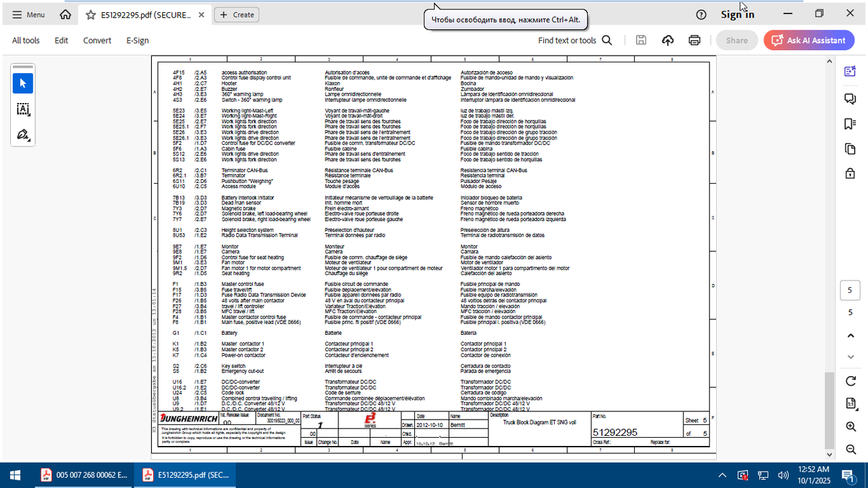
Task: Click the Jungheinrich logo in title block
Action: point(189,420)
